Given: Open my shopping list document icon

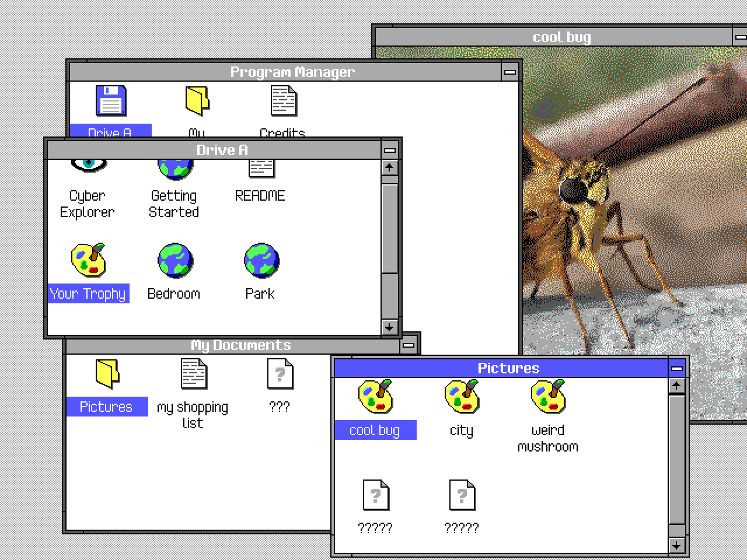Looking at the screenshot, I should pyautogui.click(x=194, y=374).
